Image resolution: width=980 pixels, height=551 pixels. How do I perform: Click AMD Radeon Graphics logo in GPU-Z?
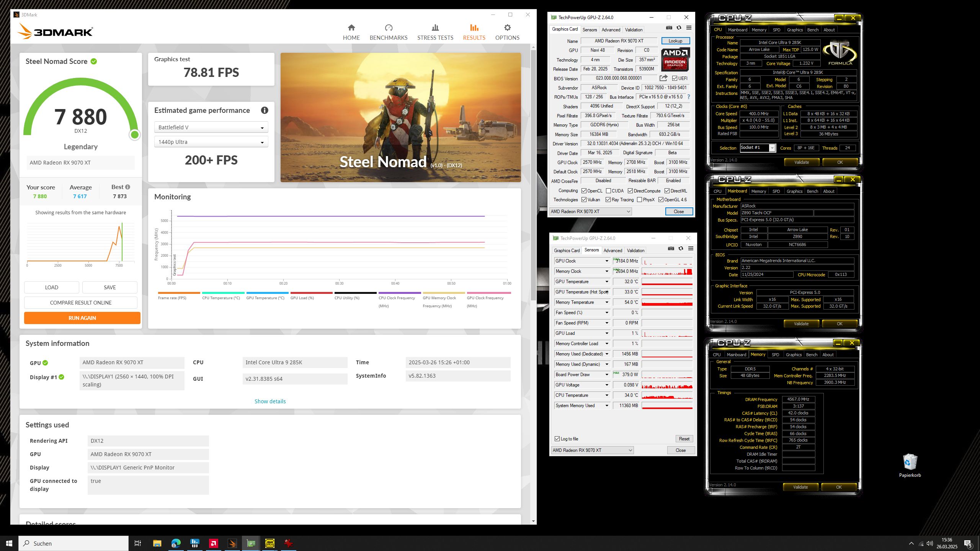(675, 59)
